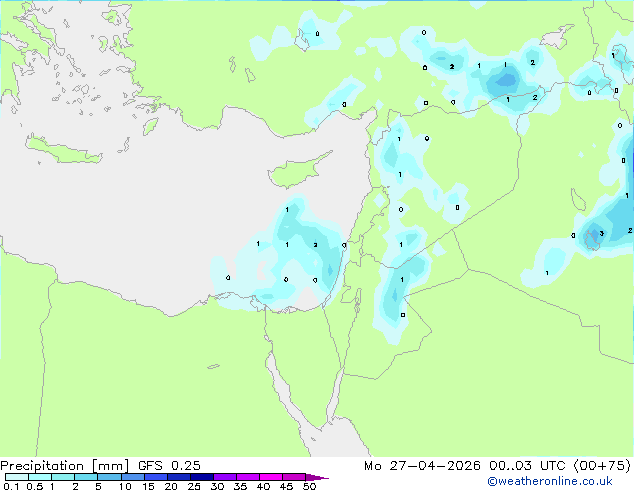Click the '(00+75)' forecast offset text
Screen dimensions: 634x490
pos(602,466)
